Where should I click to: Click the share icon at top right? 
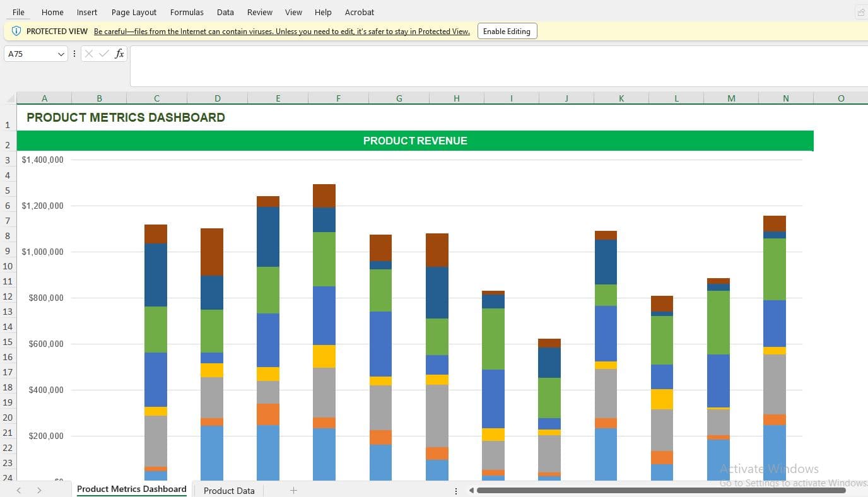(x=861, y=12)
